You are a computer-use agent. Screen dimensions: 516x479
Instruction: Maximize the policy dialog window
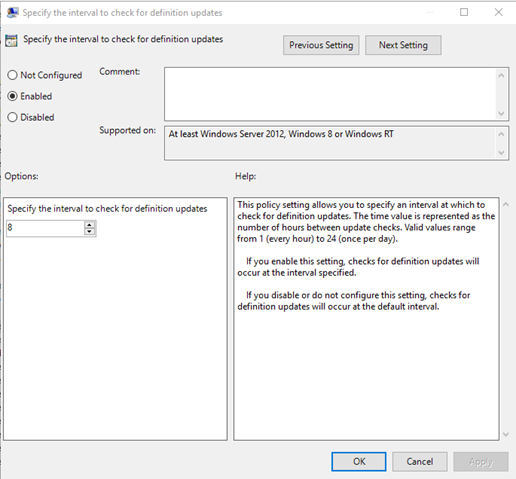(x=464, y=12)
